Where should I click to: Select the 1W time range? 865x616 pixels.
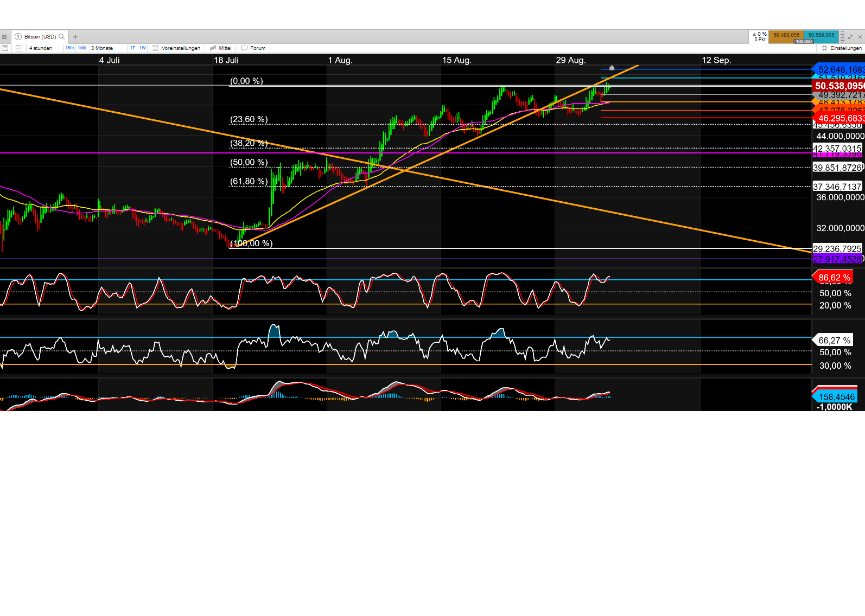[142, 48]
